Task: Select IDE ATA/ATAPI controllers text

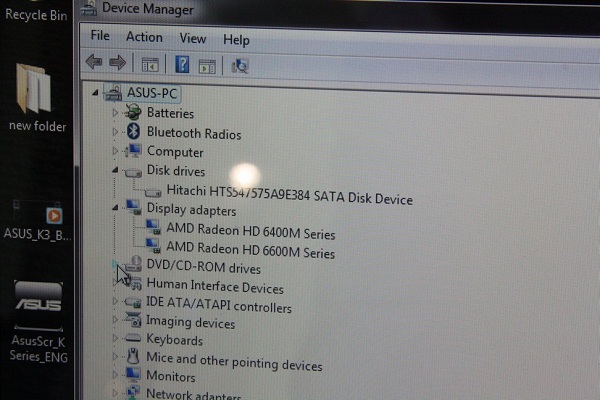Action: click(x=219, y=304)
